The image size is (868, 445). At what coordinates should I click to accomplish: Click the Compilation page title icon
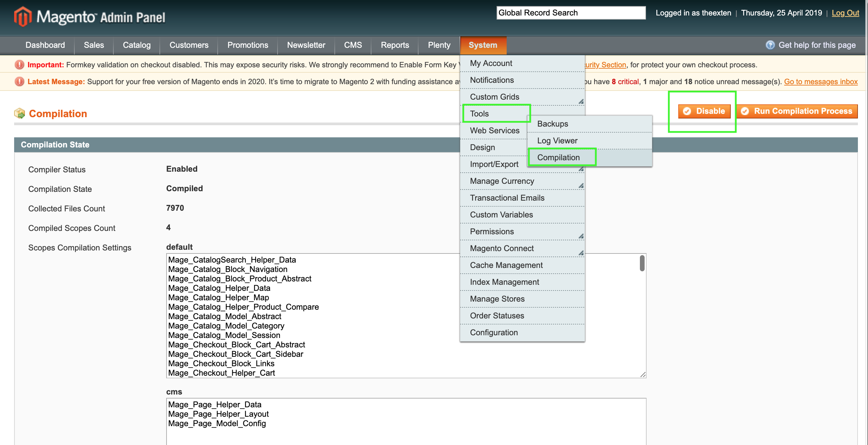[x=20, y=113]
